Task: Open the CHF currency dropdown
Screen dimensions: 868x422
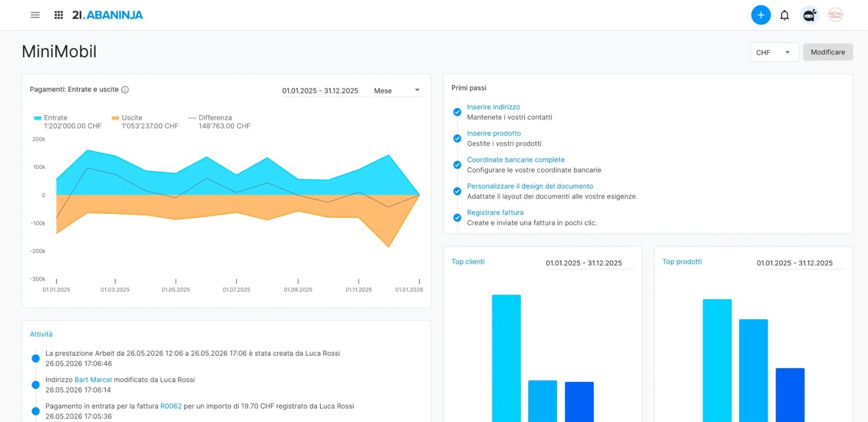Action: (x=774, y=52)
